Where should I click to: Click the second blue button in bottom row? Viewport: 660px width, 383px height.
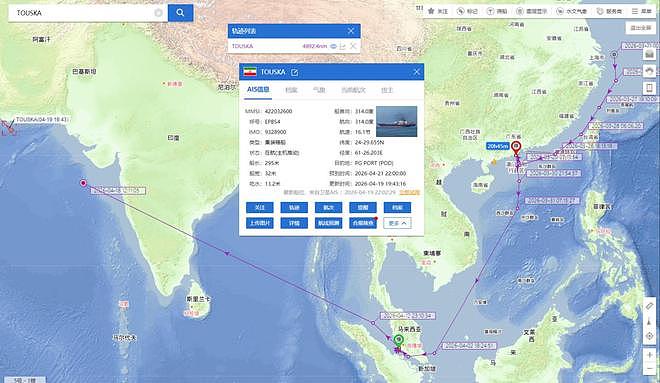click(294, 223)
